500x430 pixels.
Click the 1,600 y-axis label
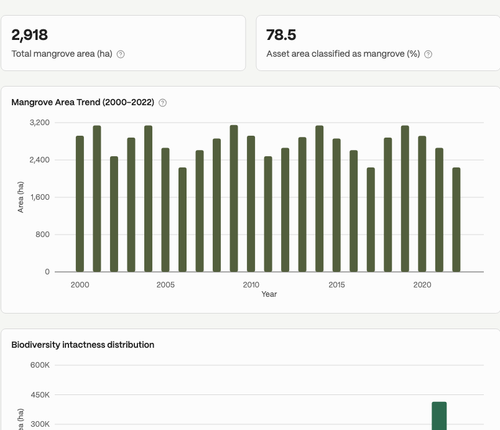pos(40,197)
